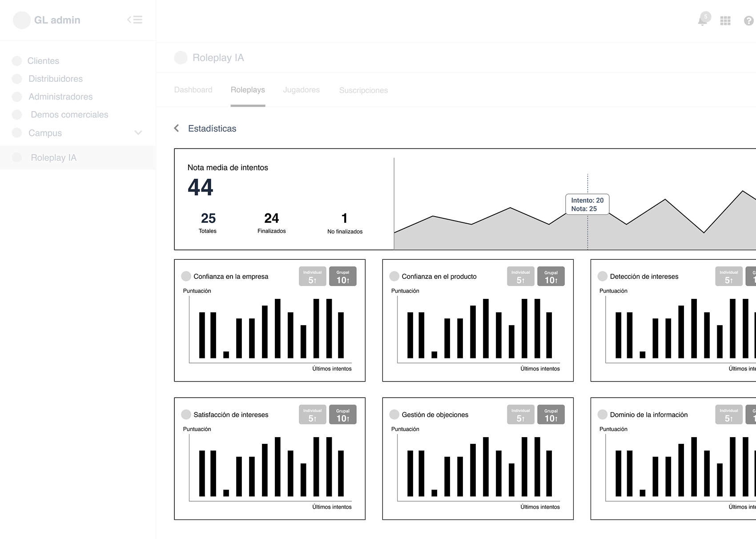Click the Gestión de objeciones card icon
Screen dimensions: 756x539
pyautogui.click(x=394, y=414)
